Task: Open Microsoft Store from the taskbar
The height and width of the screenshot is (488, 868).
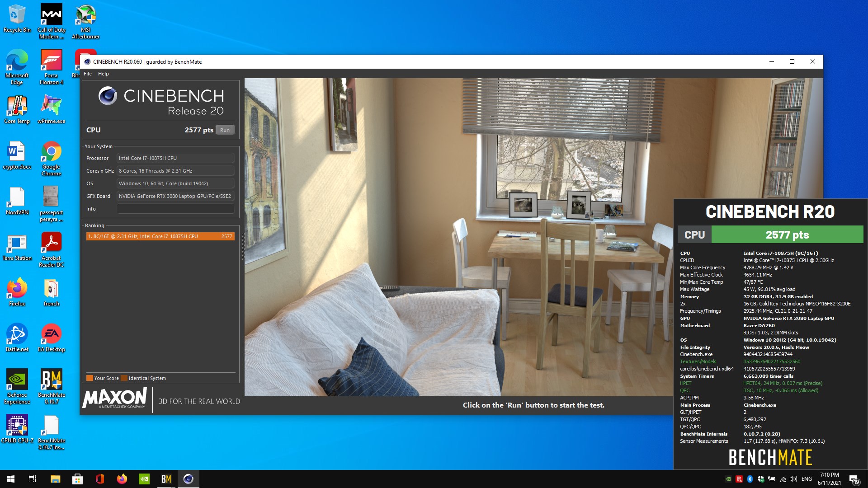Action: [x=77, y=479]
